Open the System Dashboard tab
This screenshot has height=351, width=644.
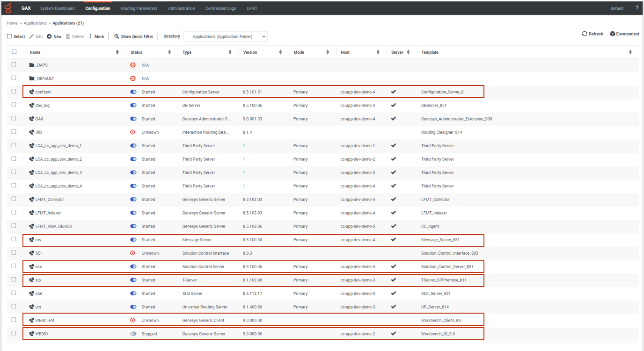click(x=57, y=8)
